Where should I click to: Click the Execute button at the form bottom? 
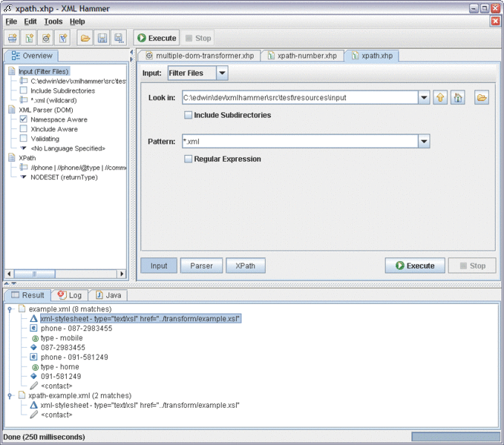(415, 266)
